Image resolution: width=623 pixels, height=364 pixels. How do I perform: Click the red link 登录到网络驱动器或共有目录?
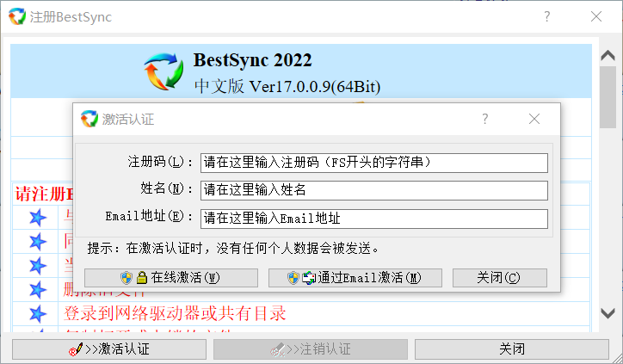click(175, 313)
